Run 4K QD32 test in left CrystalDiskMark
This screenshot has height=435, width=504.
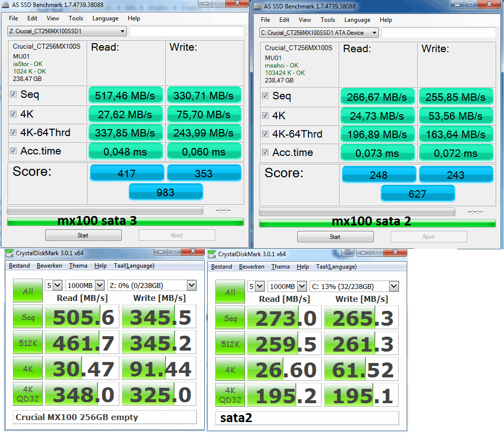[x=28, y=394]
